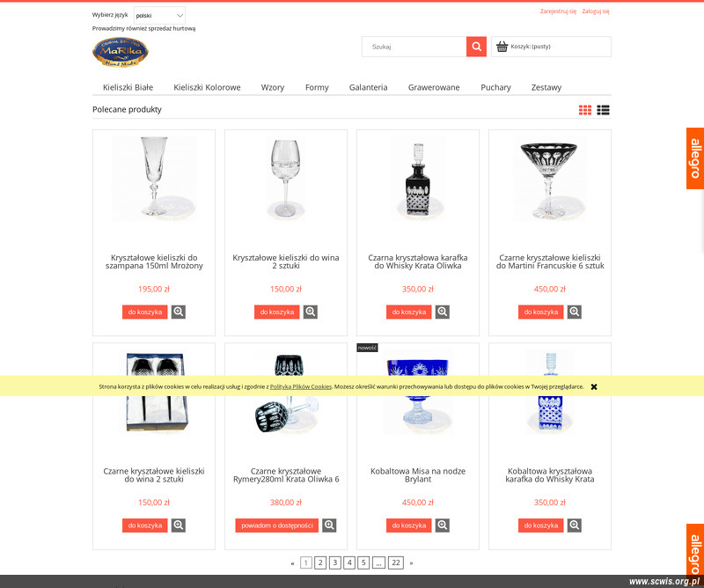
Task: Open quick view for Czarne Rymery280ml product
Action: point(329,526)
